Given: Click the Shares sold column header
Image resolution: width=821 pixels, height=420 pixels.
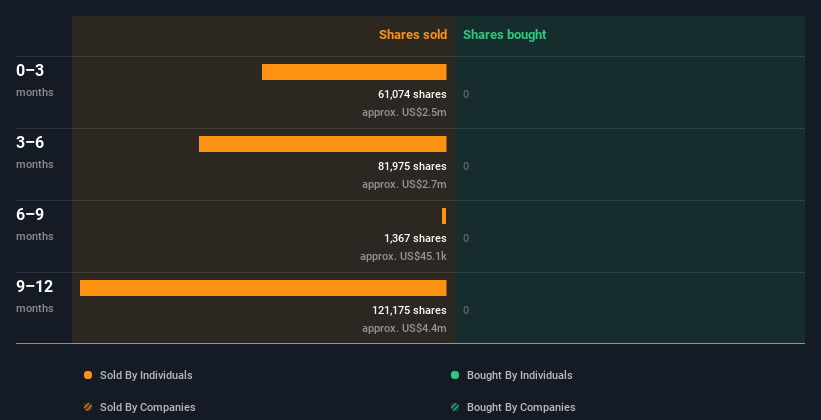Looking at the screenshot, I should click(x=413, y=35).
